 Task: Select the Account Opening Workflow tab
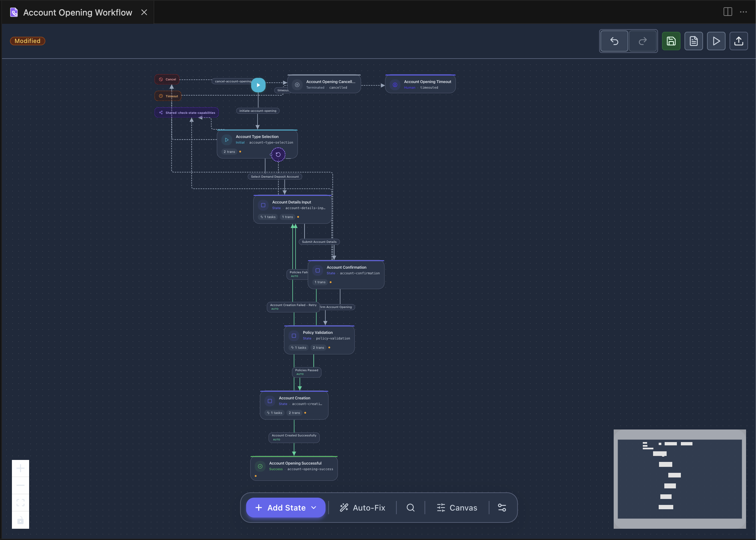click(77, 12)
